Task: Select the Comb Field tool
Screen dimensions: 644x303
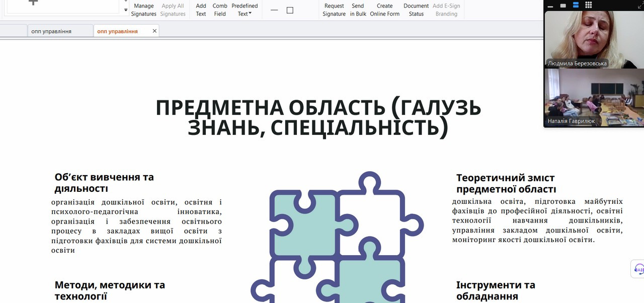Action: click(x=220, y=10)
